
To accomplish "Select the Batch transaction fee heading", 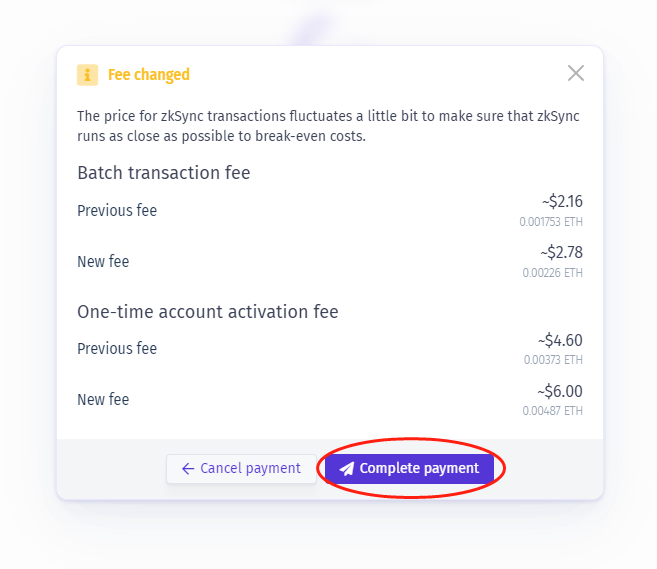I will (x=164, y=173).
